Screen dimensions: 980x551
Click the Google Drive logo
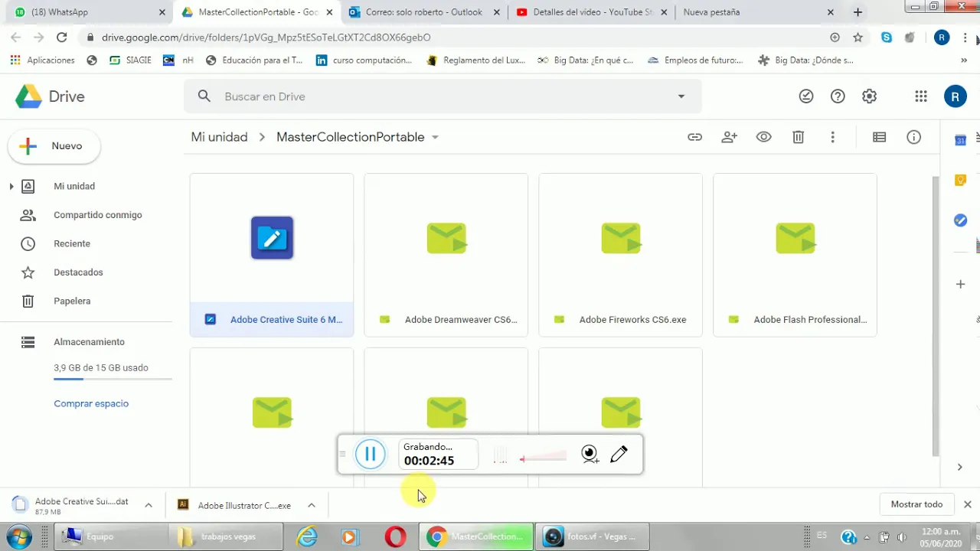pos(50,96)
